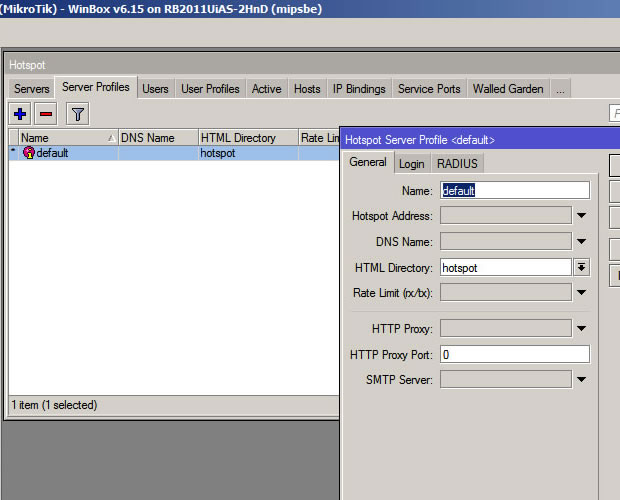Select the General tab in profile dialog
The width and height of the screenshot is (620, 500).
[x=368, y=162]
